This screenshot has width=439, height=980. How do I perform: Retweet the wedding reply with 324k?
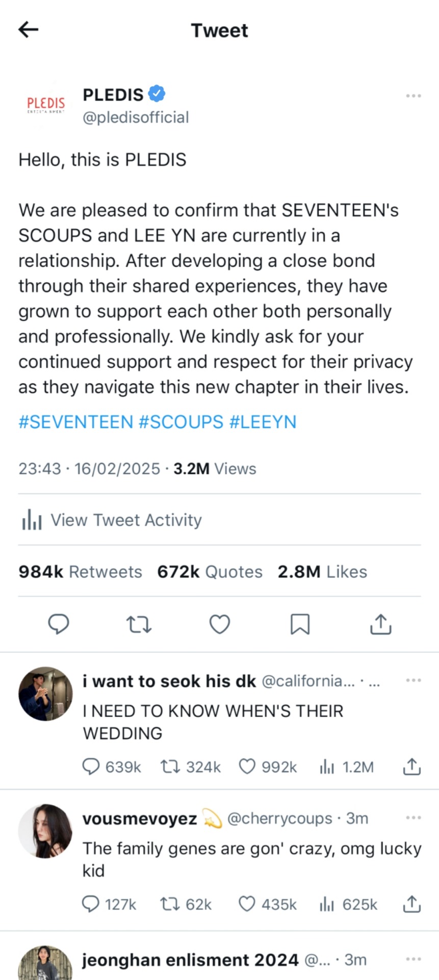click(x=169, y=766)
